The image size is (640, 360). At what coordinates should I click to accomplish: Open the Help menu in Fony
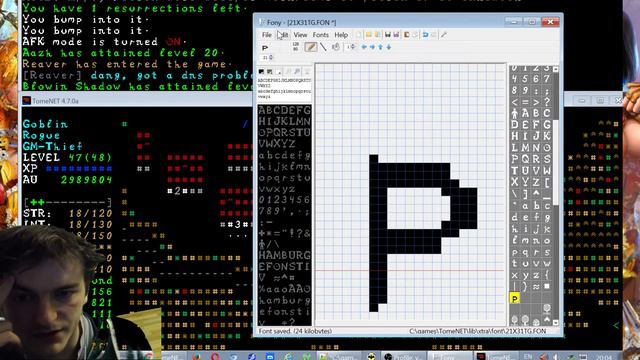(341, 35)
